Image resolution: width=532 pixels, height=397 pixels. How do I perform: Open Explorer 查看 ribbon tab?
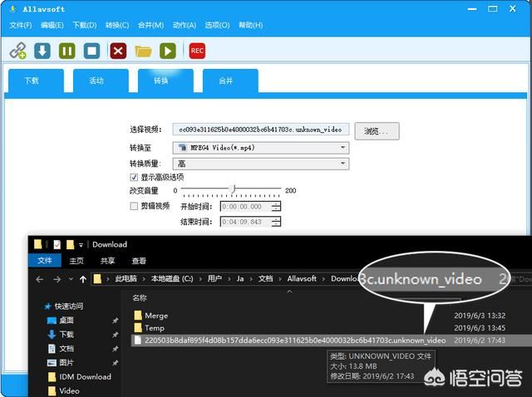(x=139, y=260)
